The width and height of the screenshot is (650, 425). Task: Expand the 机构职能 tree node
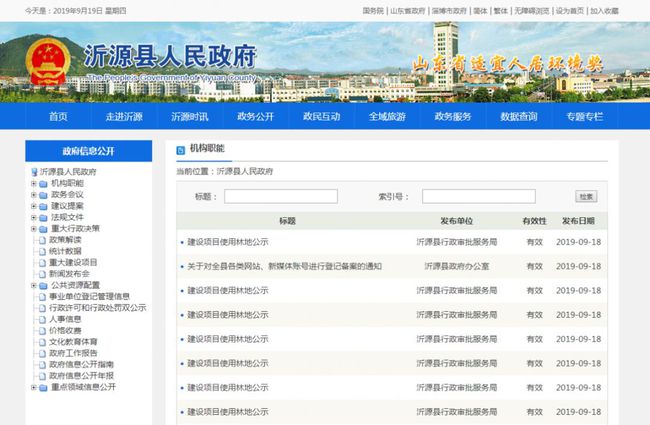pos(34,183)
